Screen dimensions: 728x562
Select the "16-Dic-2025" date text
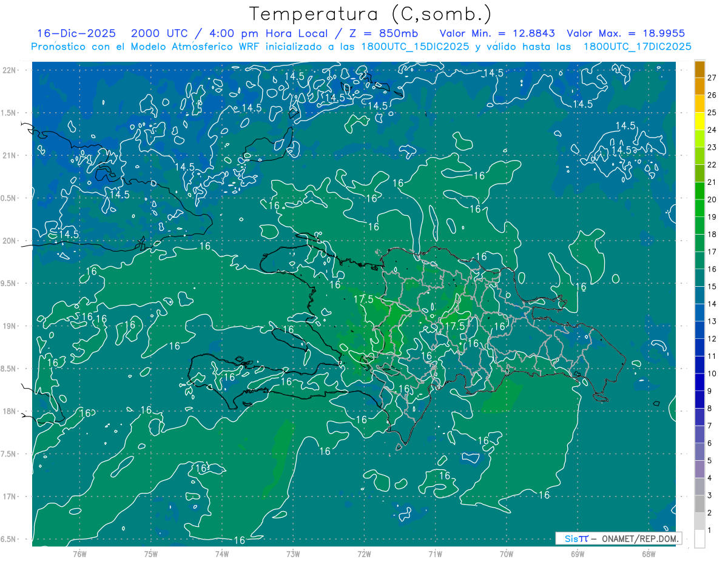(x=76, y=33)
